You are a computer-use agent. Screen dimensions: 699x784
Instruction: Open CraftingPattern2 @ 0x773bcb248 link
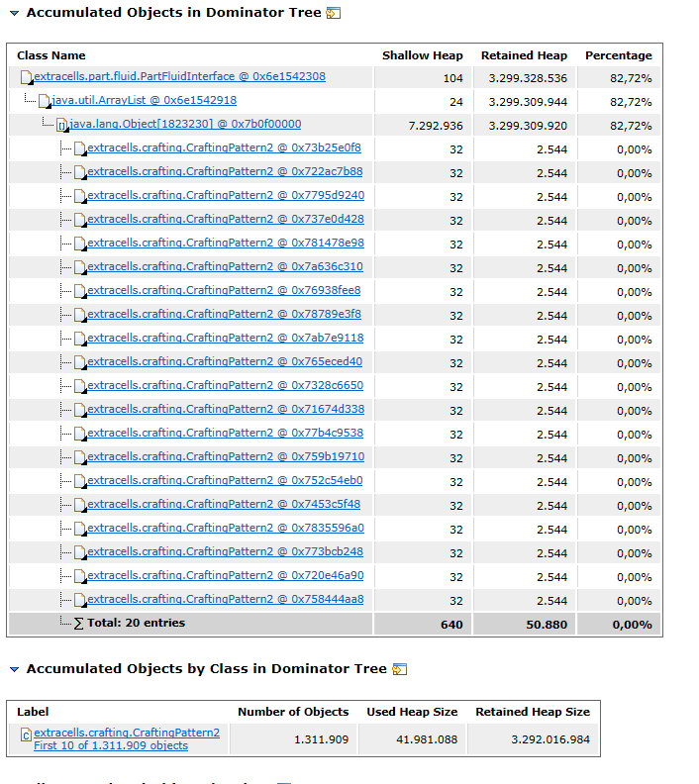pyautogui.click(x=226, y=551)
